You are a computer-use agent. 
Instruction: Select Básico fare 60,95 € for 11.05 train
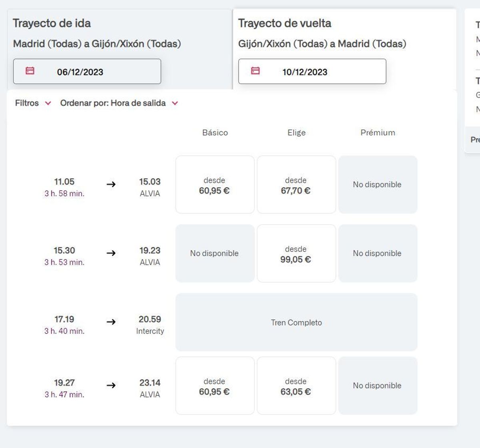[x=215, y=185]
